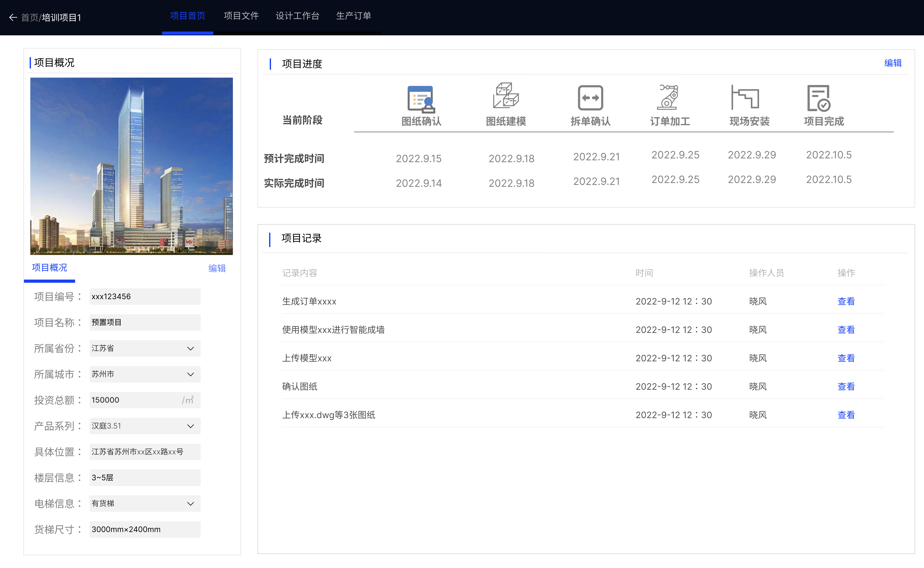This screenshot has width=924, height=568.
Task: Select the 拆单确认 arrows icon
Action: [590, 98]
